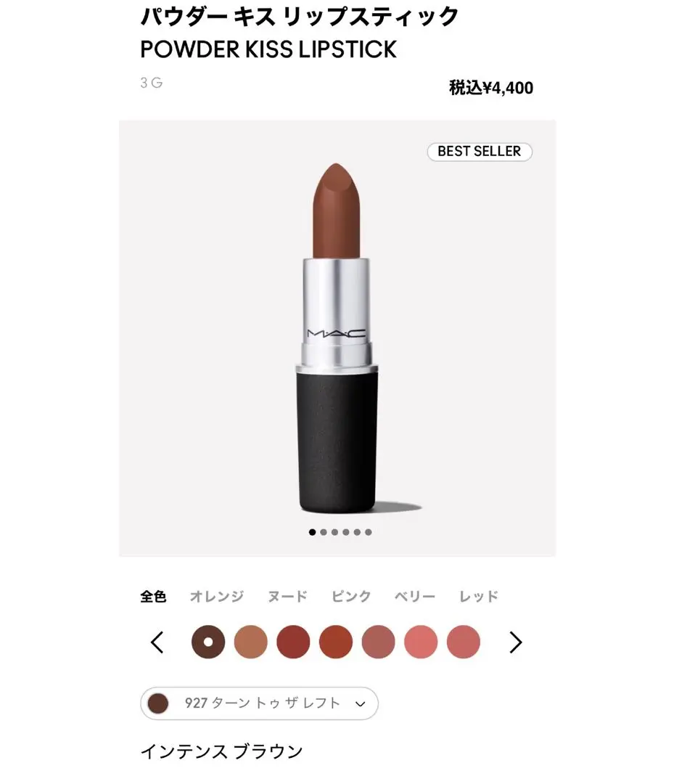
Task: Select the burnt orange shade swatch
Action: (336, 642)
